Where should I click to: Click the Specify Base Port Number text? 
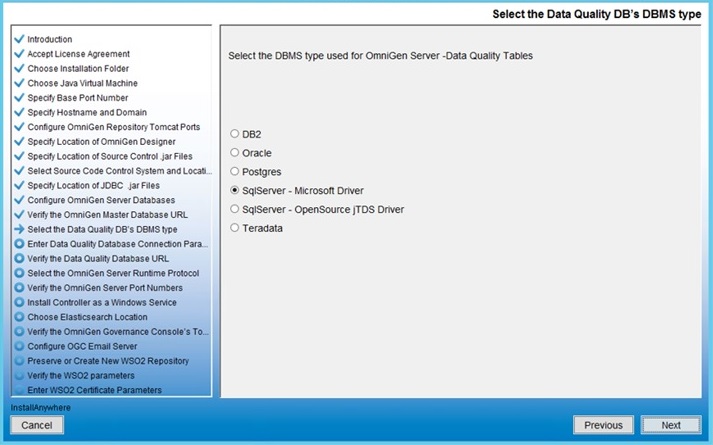[x=78, y=97]
